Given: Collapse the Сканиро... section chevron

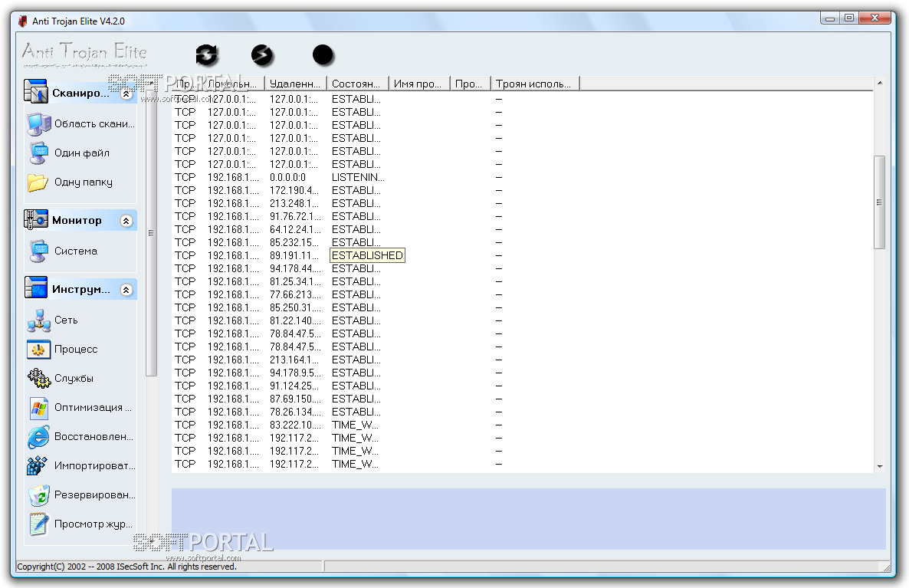Looking at the screenshot, I should pos(126,94).
